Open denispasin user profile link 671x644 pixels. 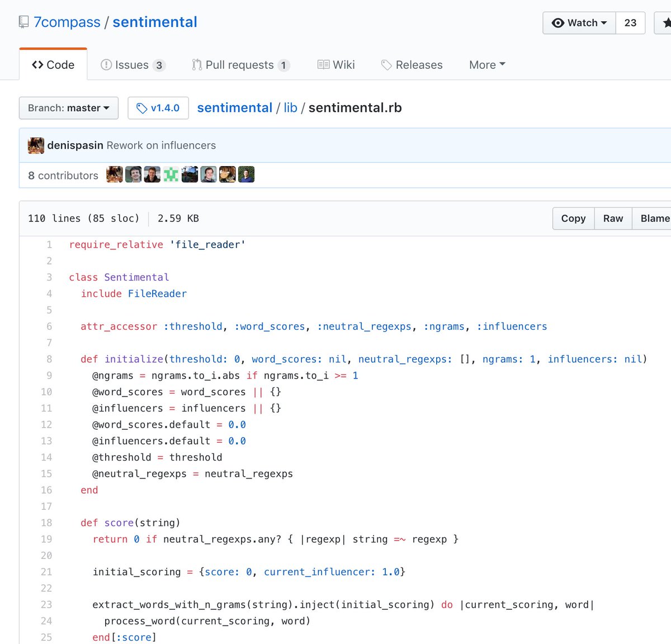75,145
